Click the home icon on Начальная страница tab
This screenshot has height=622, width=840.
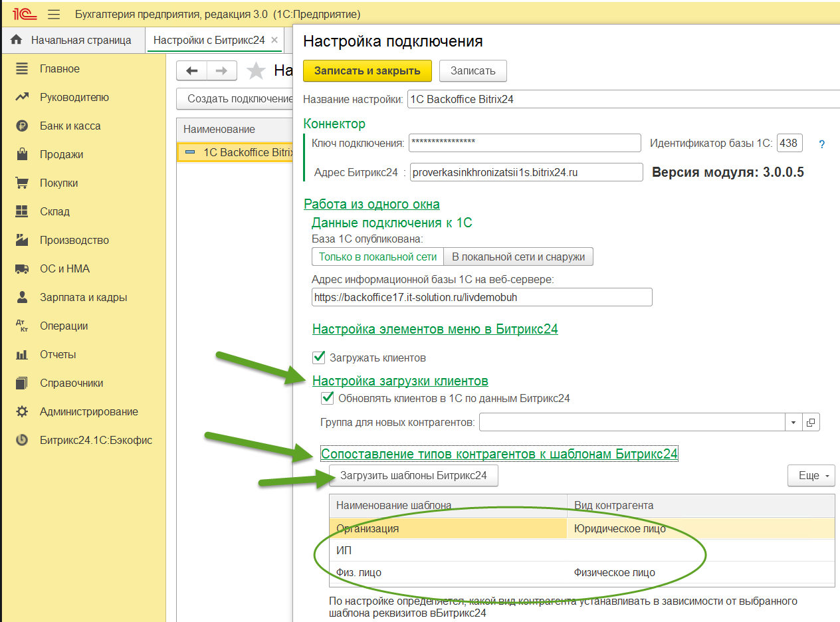tap(17, 40)
